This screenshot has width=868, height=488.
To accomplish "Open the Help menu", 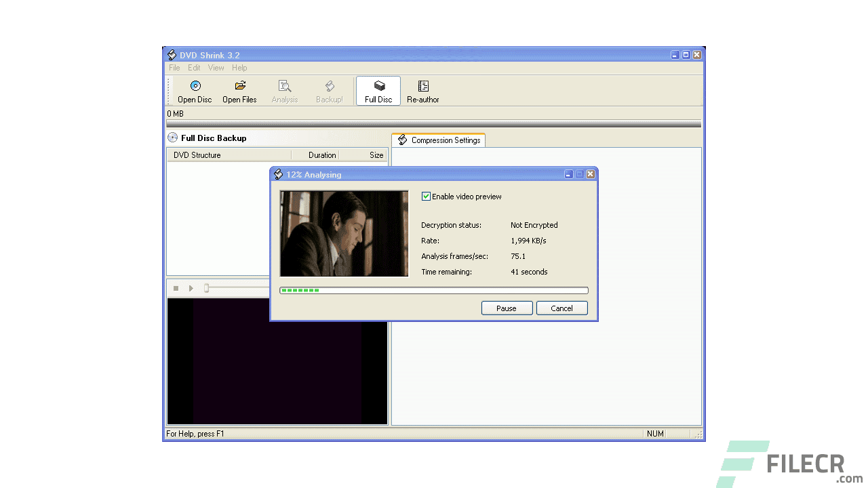I will (x=239, y=67).
